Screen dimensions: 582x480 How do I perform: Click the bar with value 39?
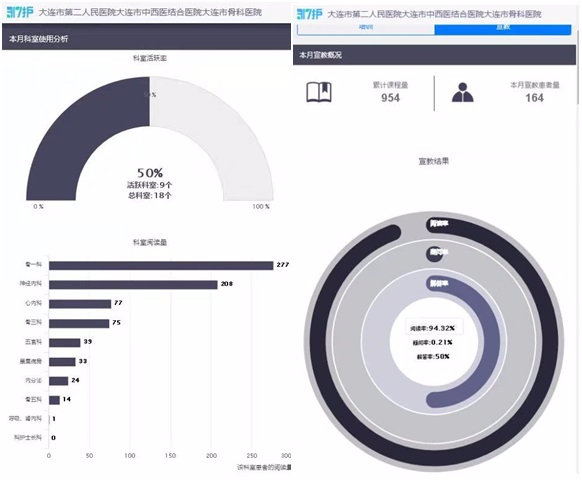pyautogui.click(x=65, y=343)
